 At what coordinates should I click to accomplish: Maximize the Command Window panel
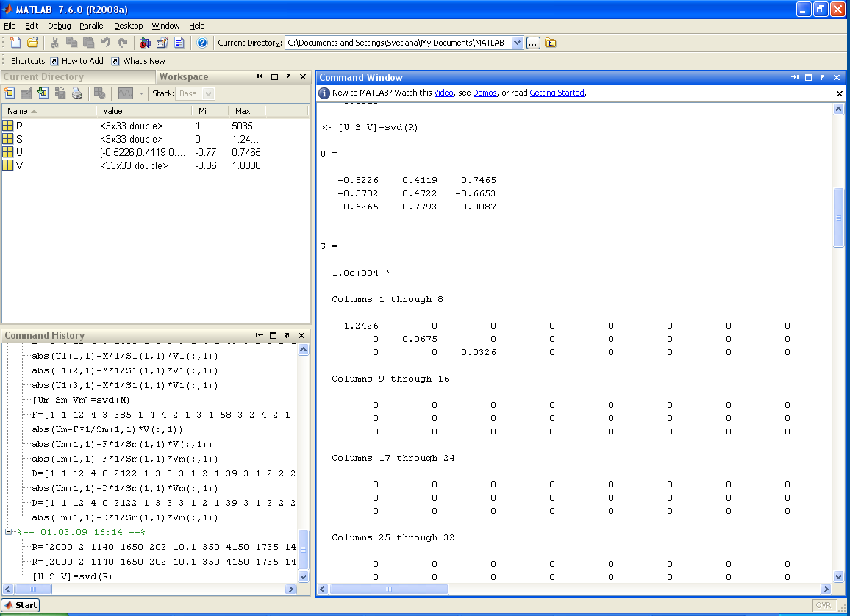coord(808,77)
